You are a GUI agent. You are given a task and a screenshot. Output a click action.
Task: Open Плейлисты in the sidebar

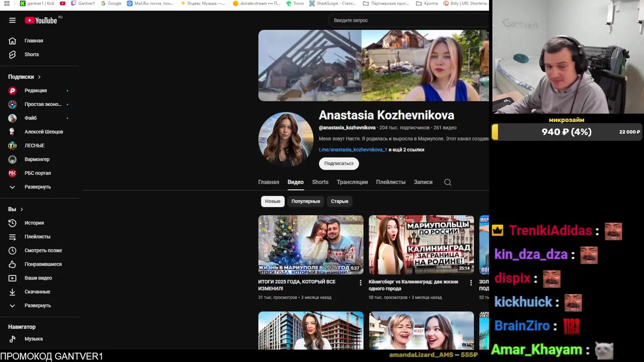click(x=37, y=236)
